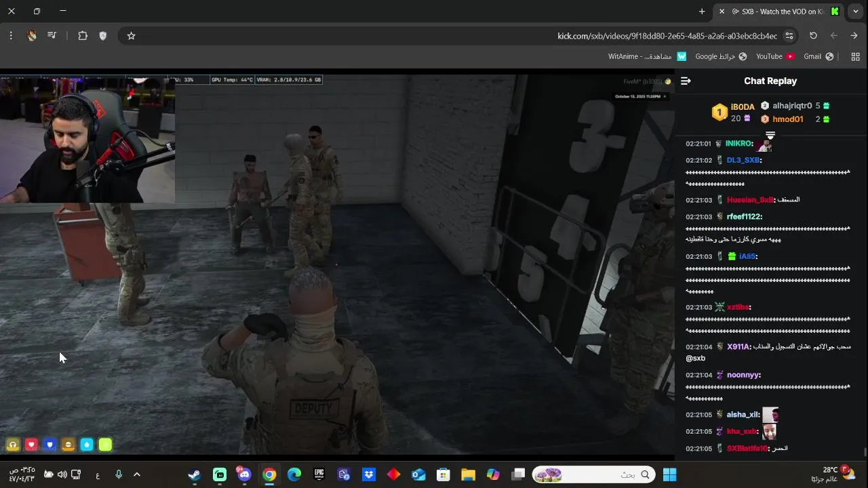Toggle the microphone tray icon
Viewport: 868px width, 488px height.
(119, 474)
